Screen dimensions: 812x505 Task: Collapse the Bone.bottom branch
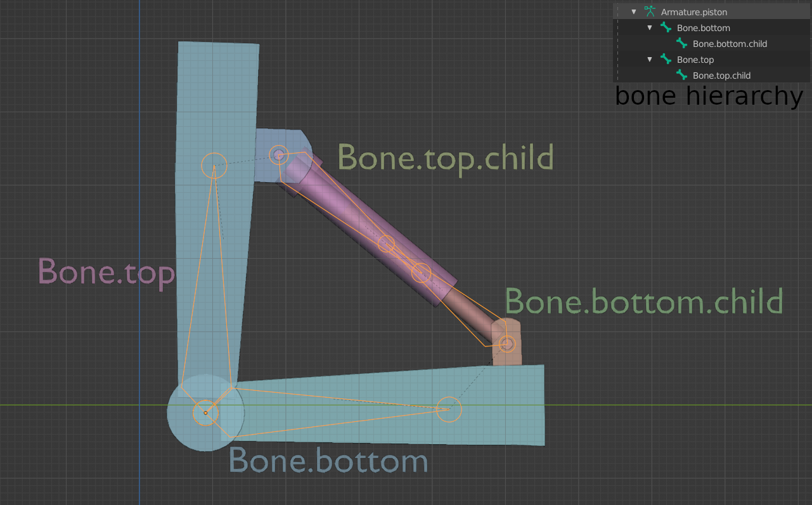pyautogui.click(x=649, y=27)
